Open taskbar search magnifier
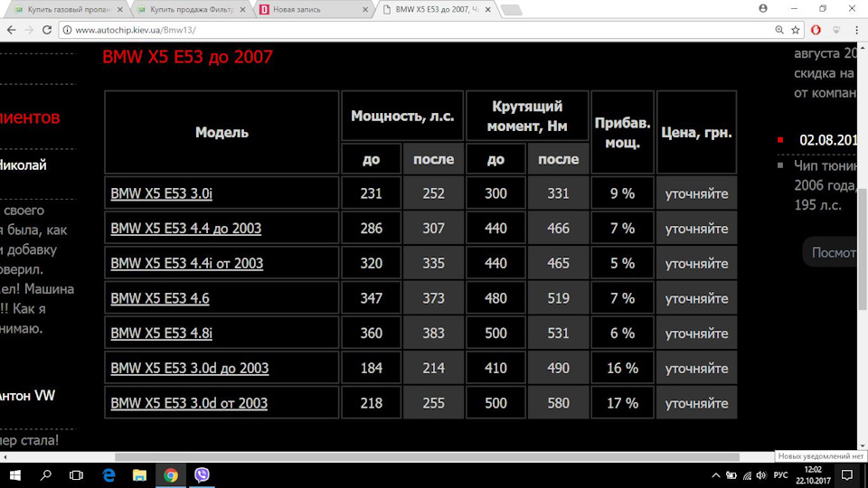This screenshot has height=488, width=868. tap(46, 475)
